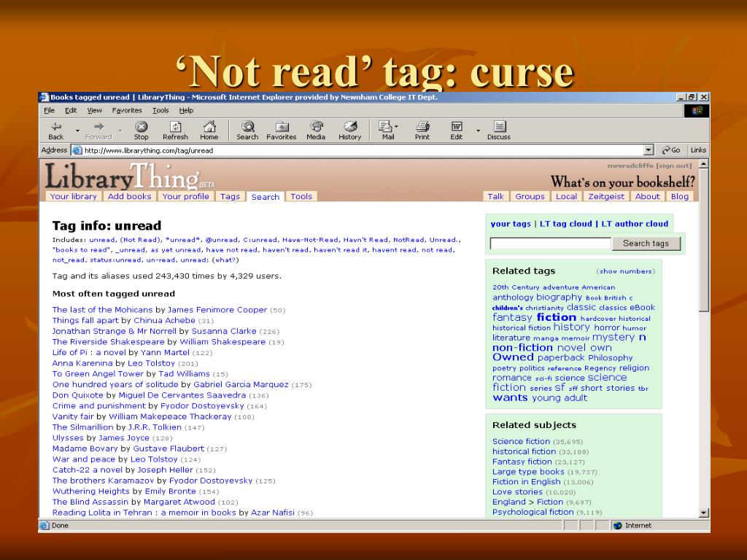Click the Internet Explorer title bar icon
Viewport: 747px width, 560px height.
(44, 97)
